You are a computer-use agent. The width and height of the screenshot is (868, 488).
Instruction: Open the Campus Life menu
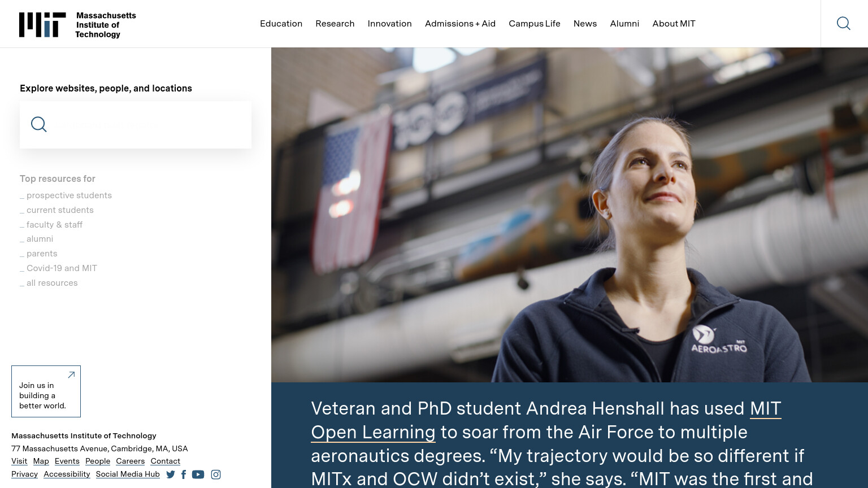point(535,24)
